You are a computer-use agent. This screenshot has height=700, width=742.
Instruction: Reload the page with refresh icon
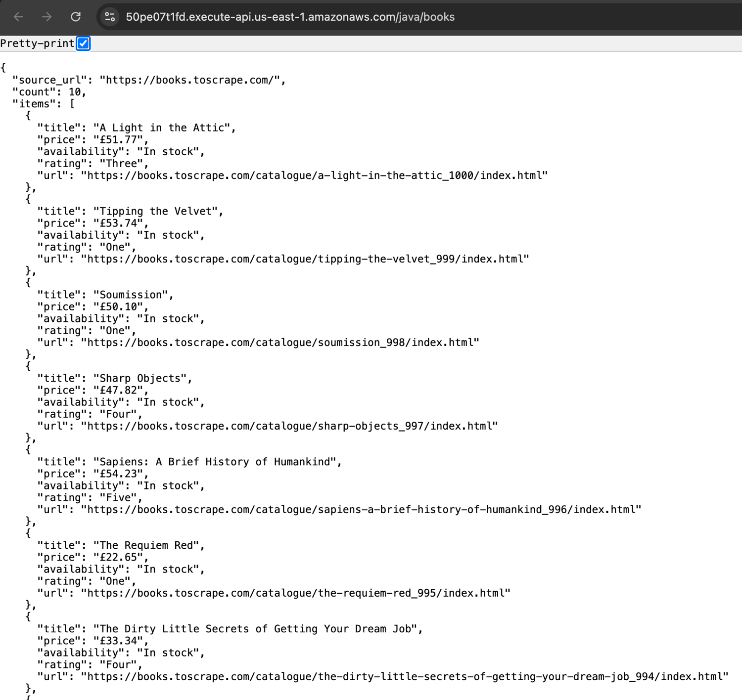pyautogui.click(x=76, y=17)
